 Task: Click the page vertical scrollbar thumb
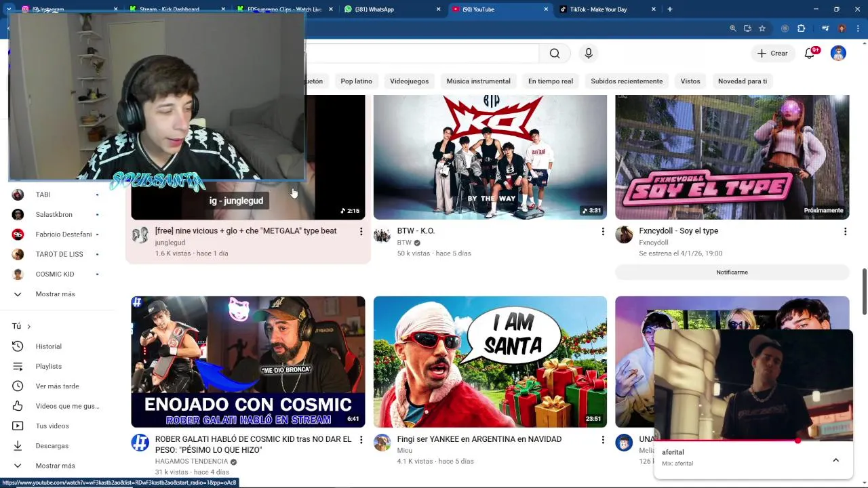[864, 291]
